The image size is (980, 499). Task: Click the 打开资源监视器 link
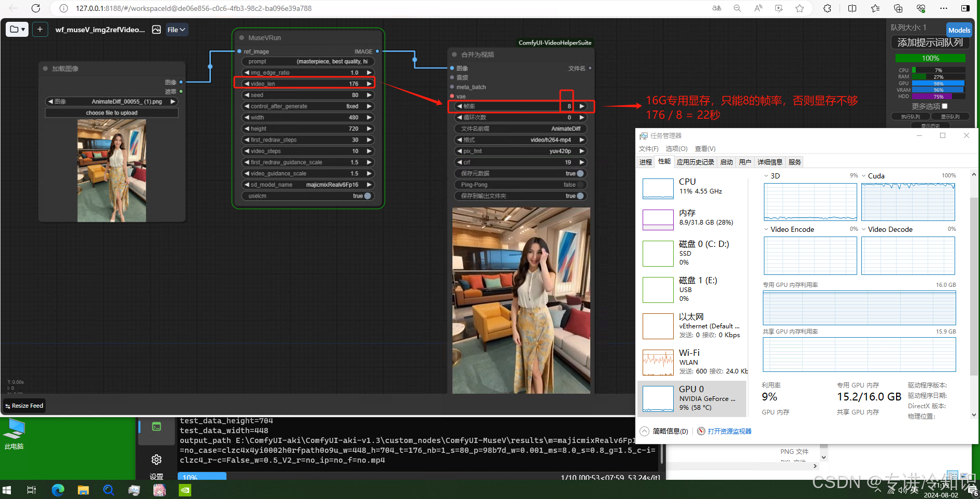point(729,432)
